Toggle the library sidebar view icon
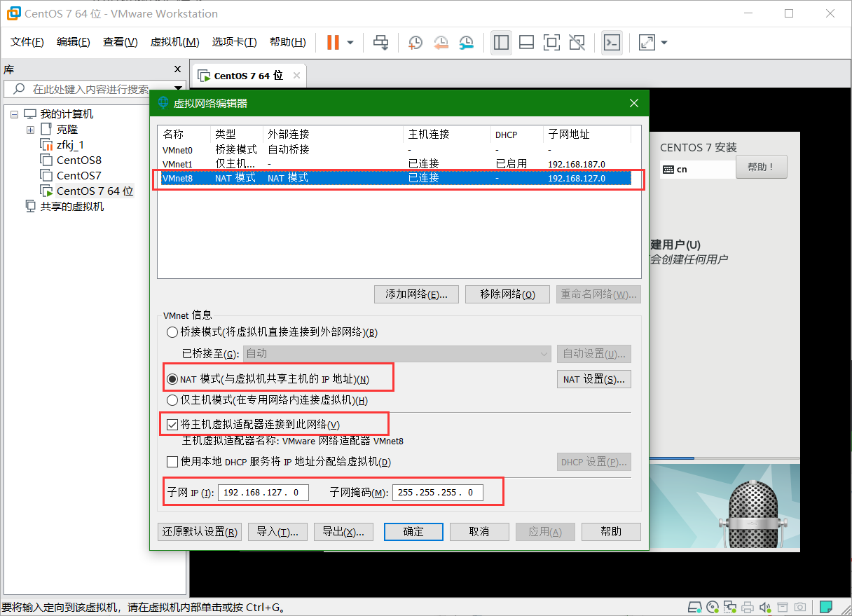852x616 pixels. (x=501, y=43)
